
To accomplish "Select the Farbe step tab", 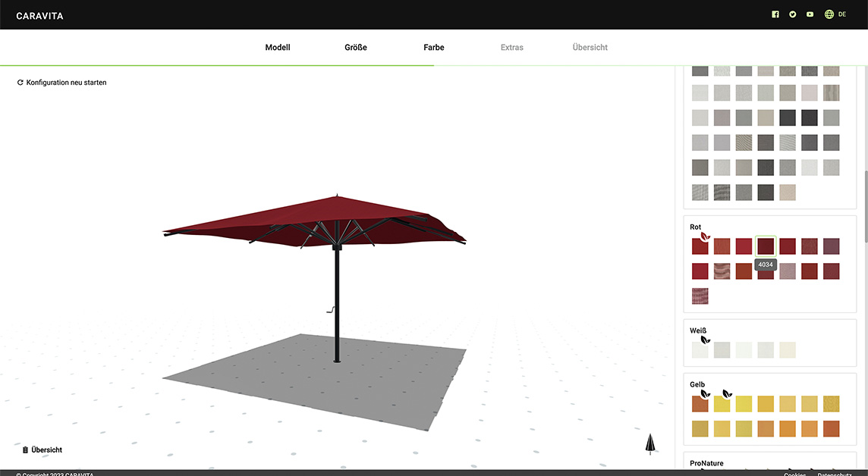I will pos(434,48).
